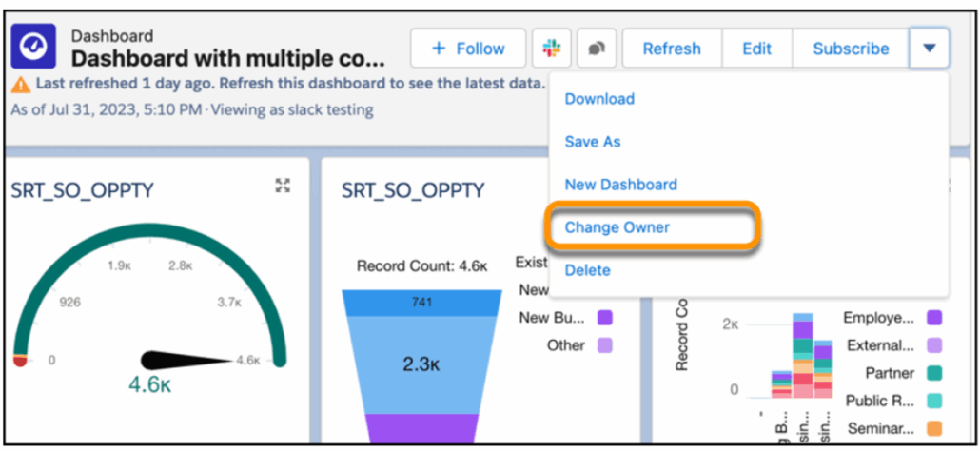Click Change Owner in dropdown menu
980x452 pixels.
coord(617,227)
